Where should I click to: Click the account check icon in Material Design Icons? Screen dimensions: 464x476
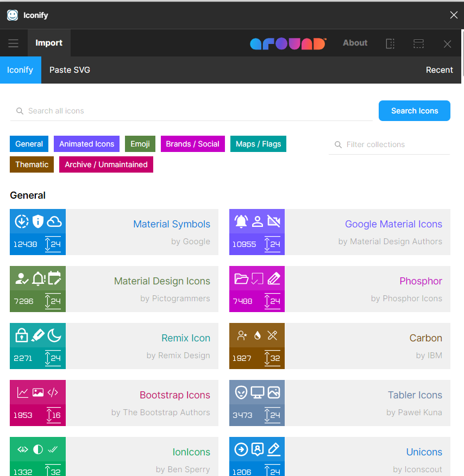[x=22, y=278]
